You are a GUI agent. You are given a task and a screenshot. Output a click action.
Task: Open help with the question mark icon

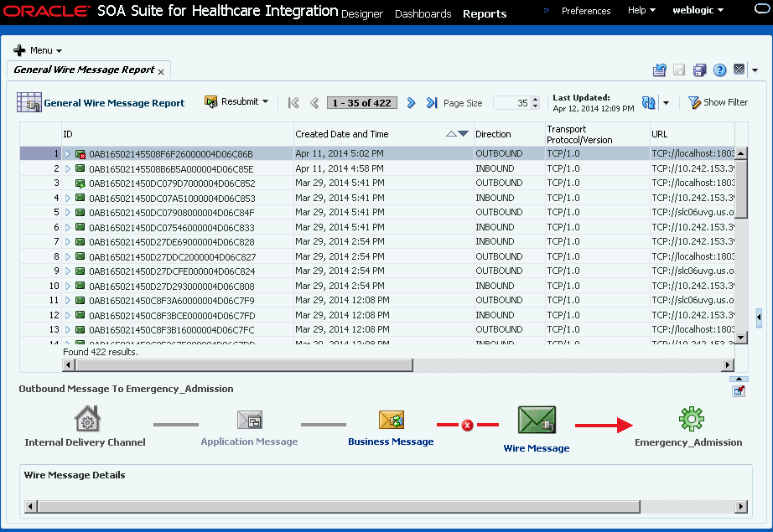click(x=719, y=70)
